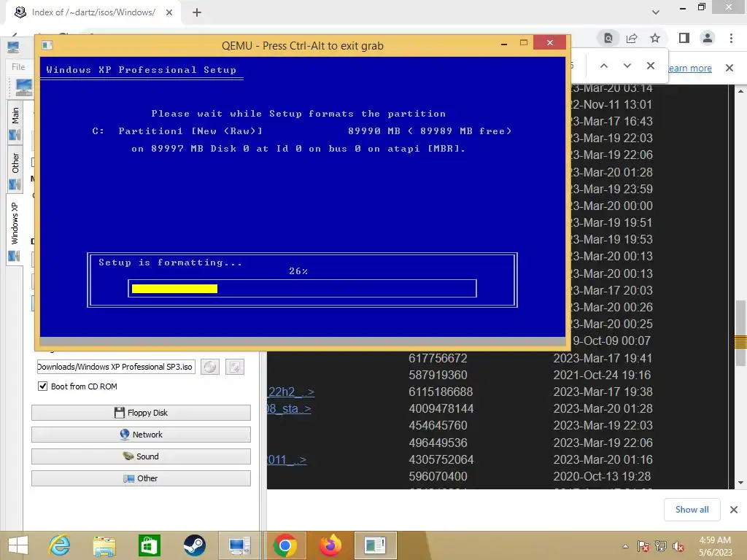Viewport: 747px width, 560px height.
Task: Switch to the QEMU window on taskbar
Action: (x=375, y=545)
